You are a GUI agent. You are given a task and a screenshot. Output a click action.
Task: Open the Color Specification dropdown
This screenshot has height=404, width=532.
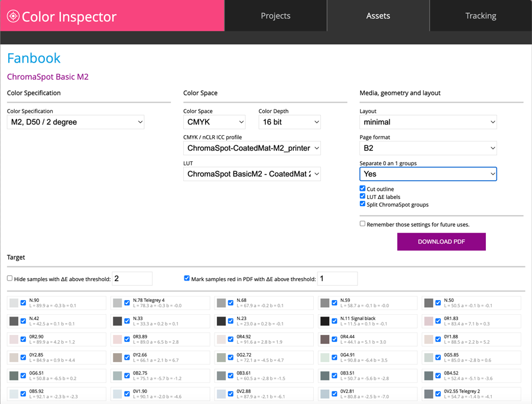coord(76,122)
